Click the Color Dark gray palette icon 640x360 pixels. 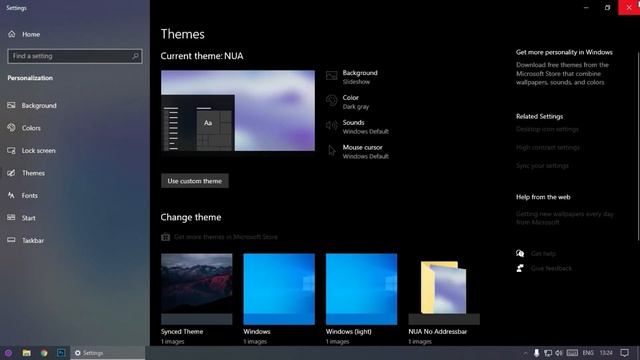pyautogui.click(x=331, y=100)
